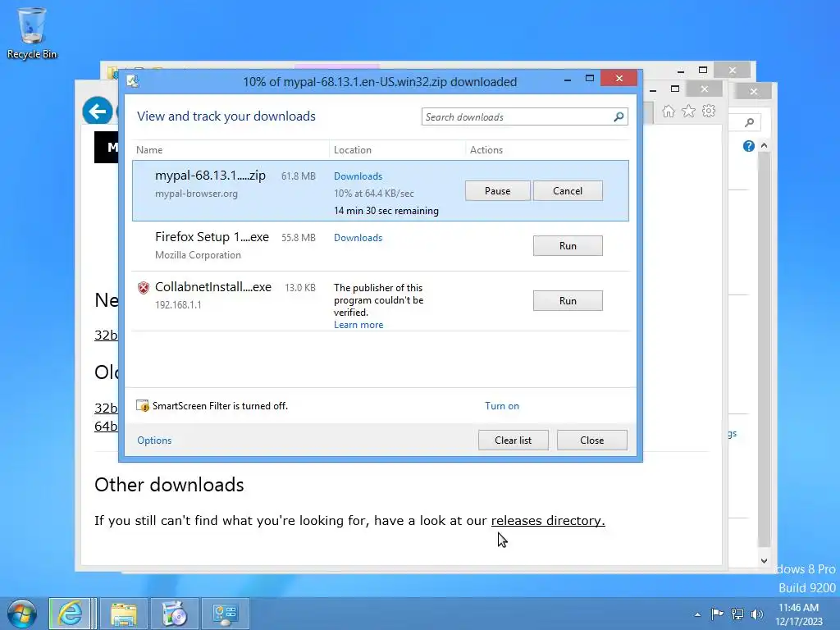Clear the downloads list
Viewport: 840px width, 630px height.
click(x=514, y=440)
